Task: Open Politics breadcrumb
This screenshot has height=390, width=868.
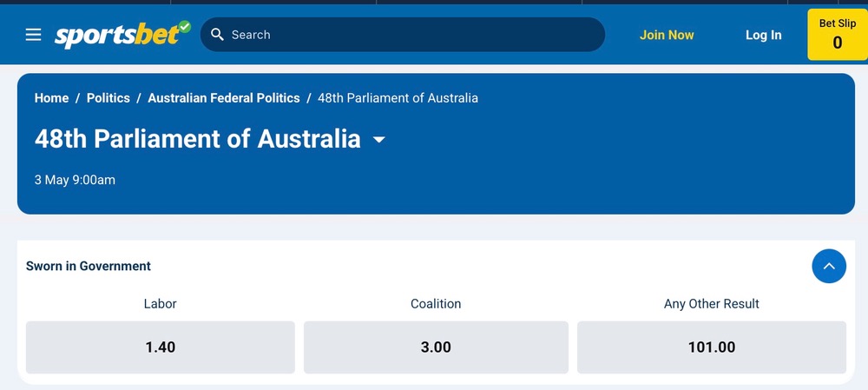Action: pyautogui.click(x=108, y=98)
